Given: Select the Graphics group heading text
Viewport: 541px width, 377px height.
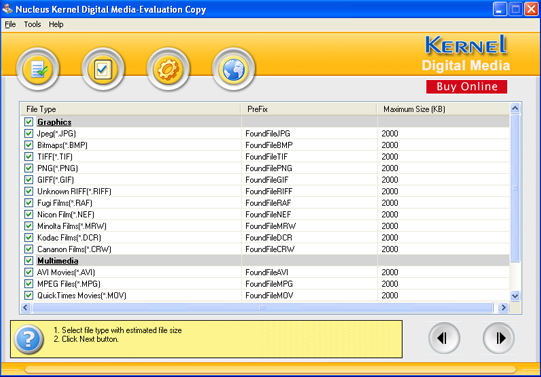Looking at the screenshot, I should 54,122.
